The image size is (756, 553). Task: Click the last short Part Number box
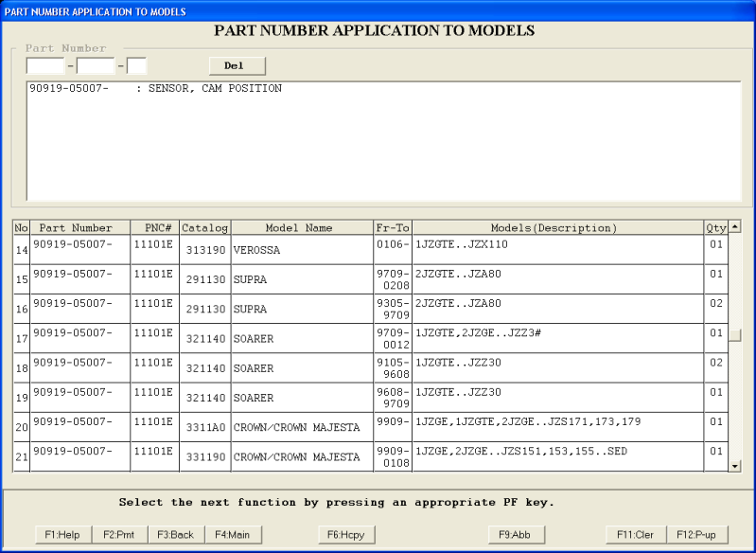tap(136, 66)
